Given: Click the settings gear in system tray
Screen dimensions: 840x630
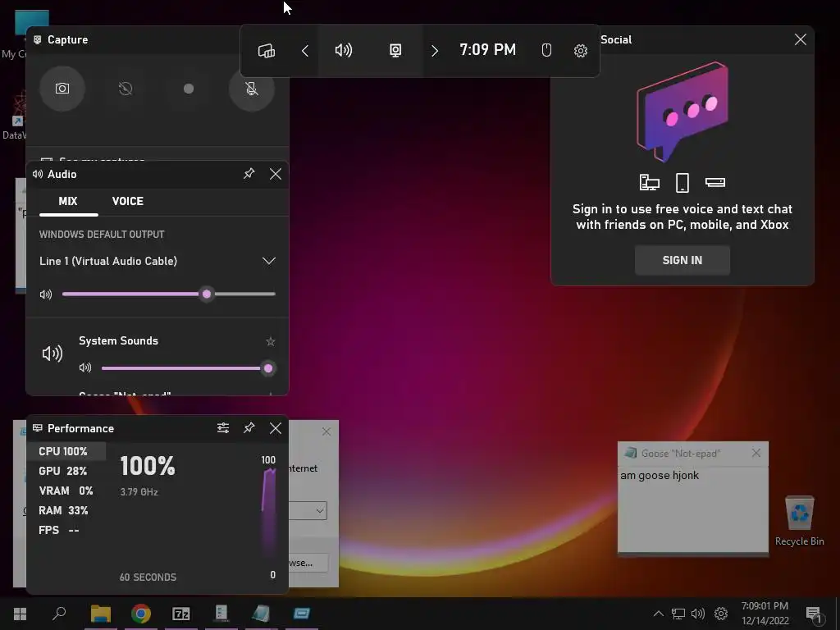Looking at the screenshot, I should click(721, 614).
